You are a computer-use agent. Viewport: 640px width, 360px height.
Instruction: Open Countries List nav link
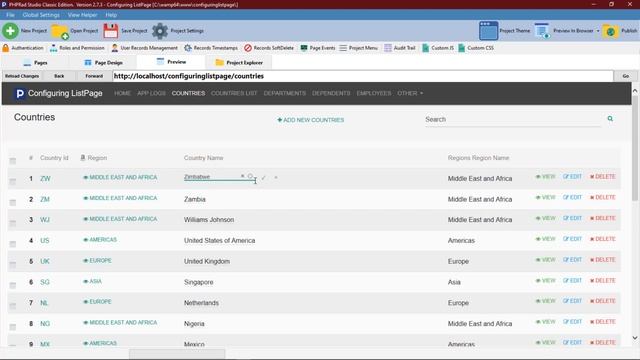[x=234, y=93]
